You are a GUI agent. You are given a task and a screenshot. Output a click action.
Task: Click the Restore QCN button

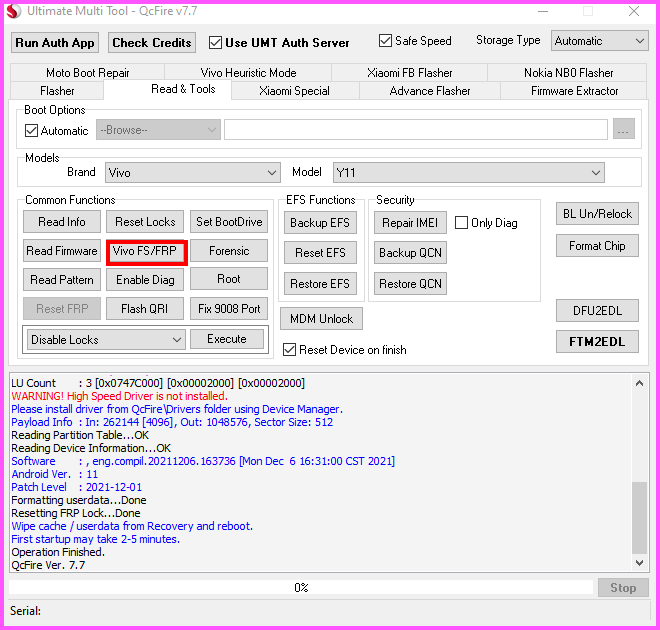coord(410,284)
